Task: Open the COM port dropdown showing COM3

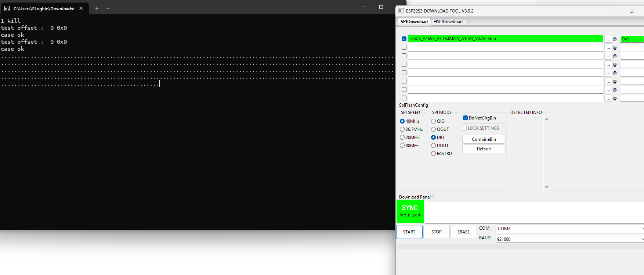Action: (569, 229)
